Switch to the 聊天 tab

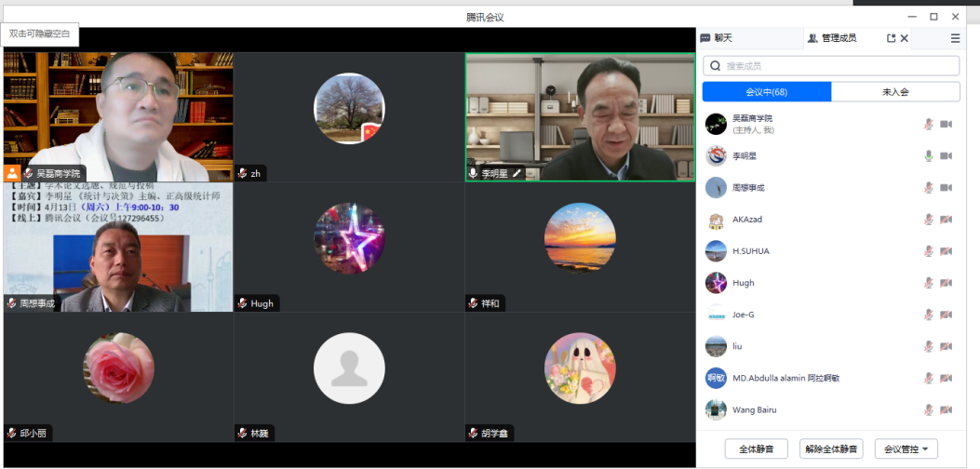[717, 38]
